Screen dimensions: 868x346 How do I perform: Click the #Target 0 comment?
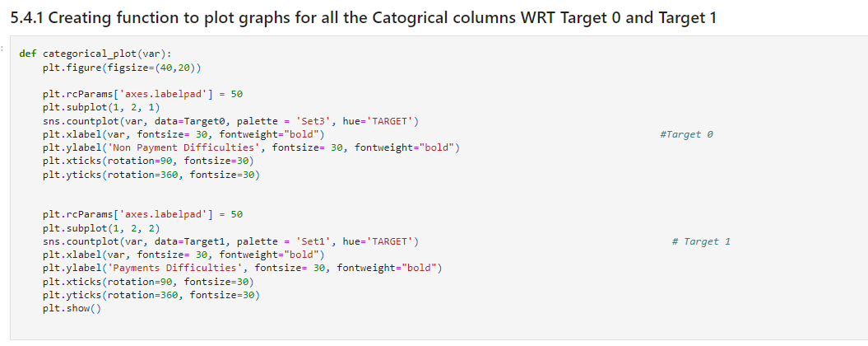pos(686,135)
